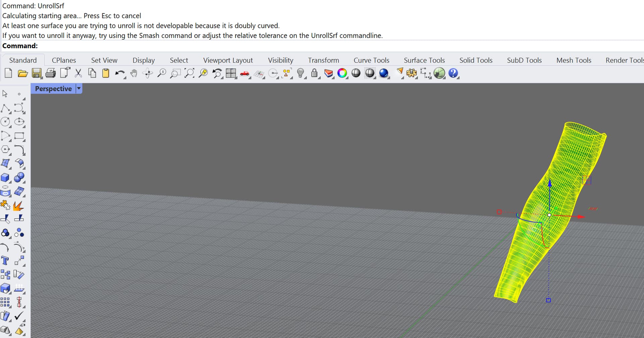644x338 pixels.
Task: Click the four-viewport layout icon
Action: [231, 73]
